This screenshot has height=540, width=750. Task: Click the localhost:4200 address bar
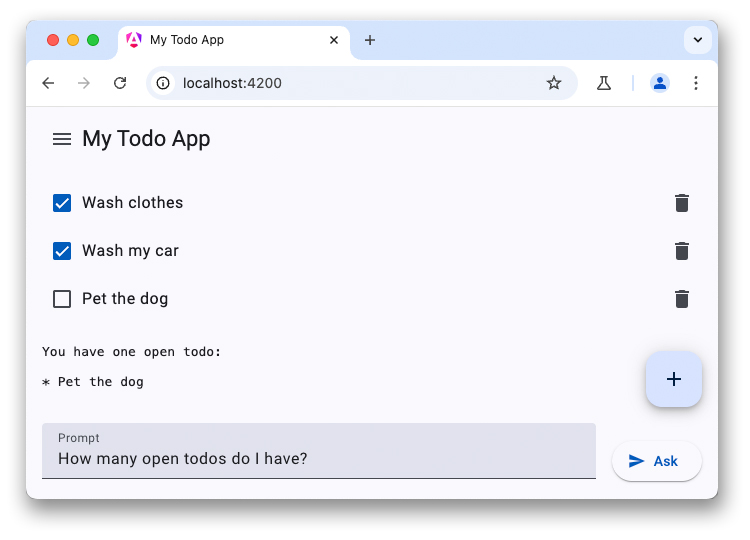[x=350, y=83]
